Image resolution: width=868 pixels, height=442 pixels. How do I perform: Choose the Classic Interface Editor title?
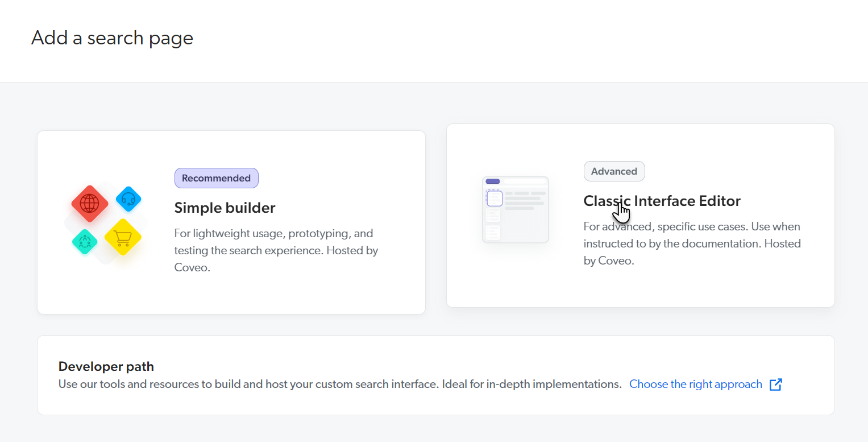pyautogui.click(x=662, y=201)
